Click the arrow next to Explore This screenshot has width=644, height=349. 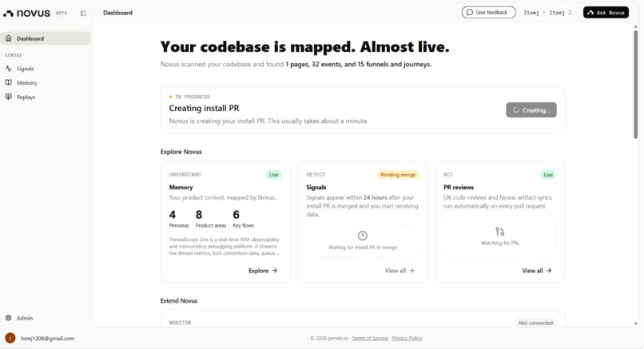(x=275, y=271)
